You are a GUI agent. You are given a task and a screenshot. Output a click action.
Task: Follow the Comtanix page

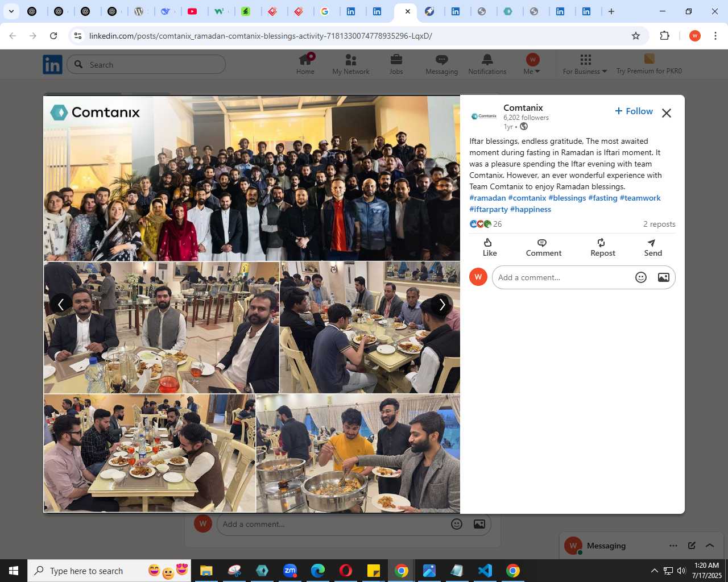[x=634, y=111]
